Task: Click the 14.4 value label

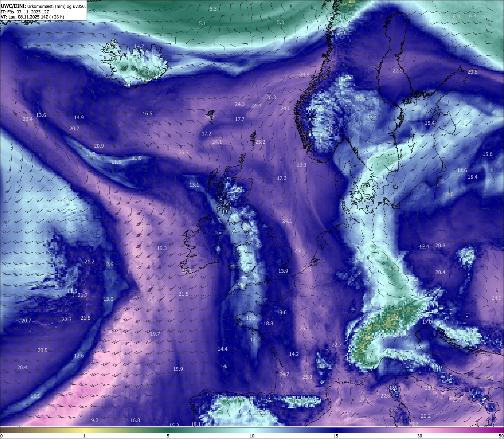Action: coord(222,349)
